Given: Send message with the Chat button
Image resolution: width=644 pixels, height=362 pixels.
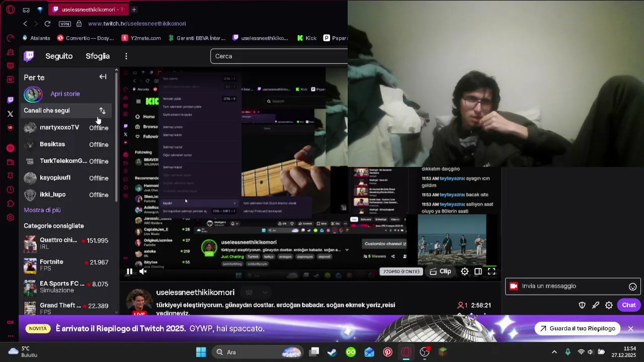Looking at the screenshot, I should (x=629, y=305).
